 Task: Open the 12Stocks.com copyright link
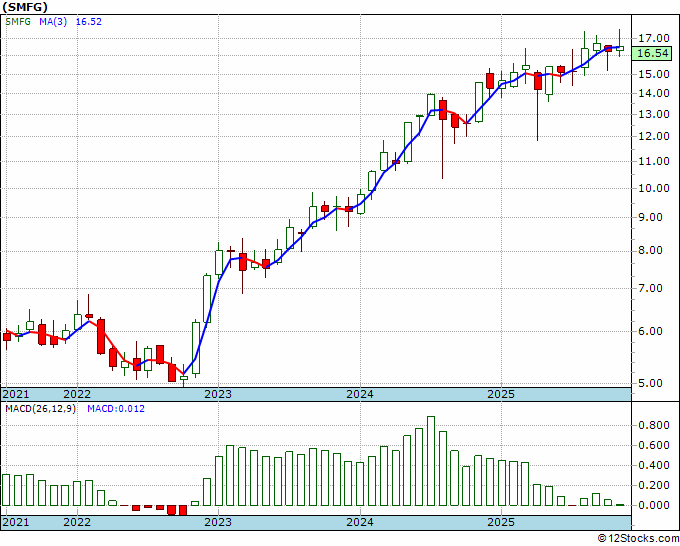click(638, 539)
